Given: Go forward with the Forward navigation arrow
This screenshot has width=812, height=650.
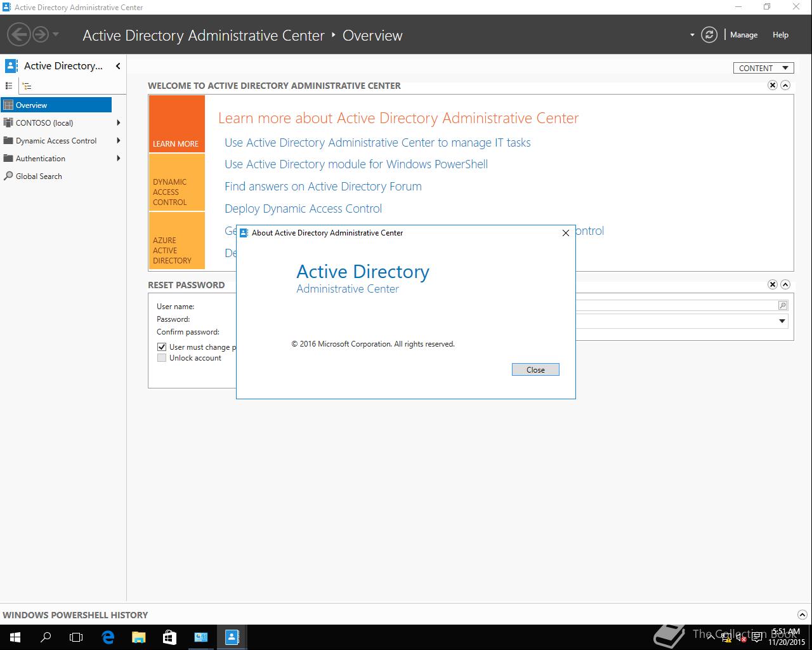Looking at the screenshot, I should [x=40, y=34].
